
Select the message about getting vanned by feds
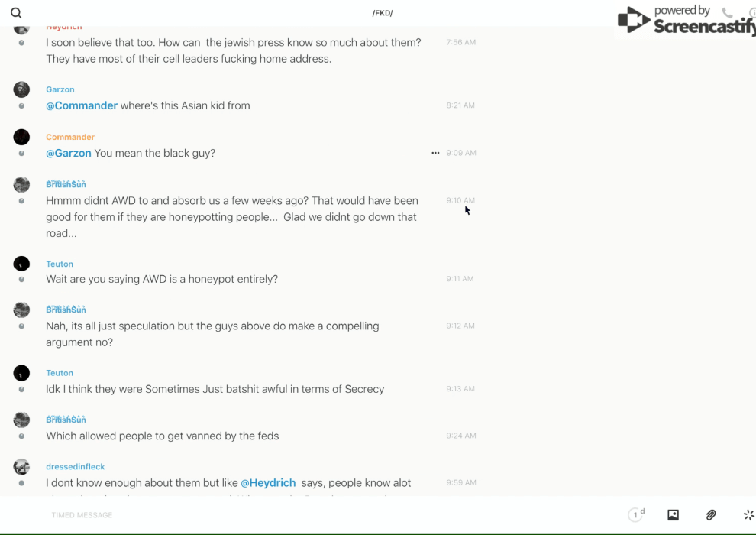[163, 436]
